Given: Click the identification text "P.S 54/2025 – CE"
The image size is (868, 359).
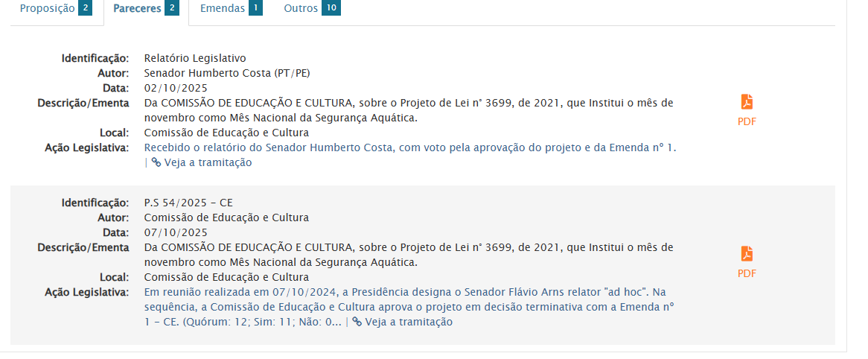Looking at the screenshot, I should click(x=182, y=203).
